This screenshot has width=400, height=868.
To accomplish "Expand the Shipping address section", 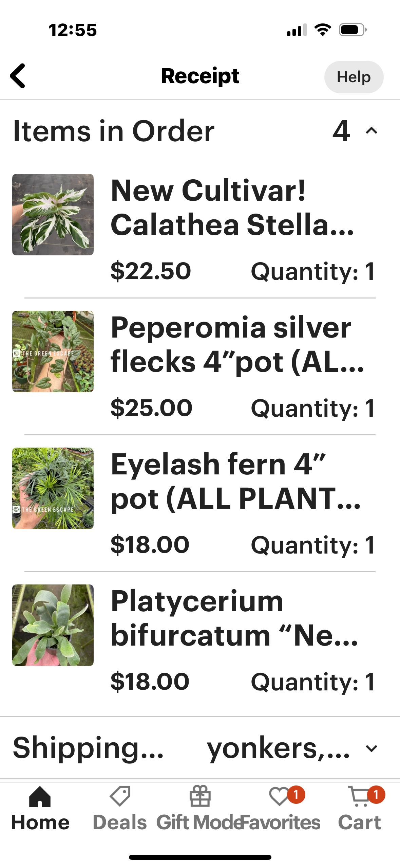I will [x=372, y=748].
